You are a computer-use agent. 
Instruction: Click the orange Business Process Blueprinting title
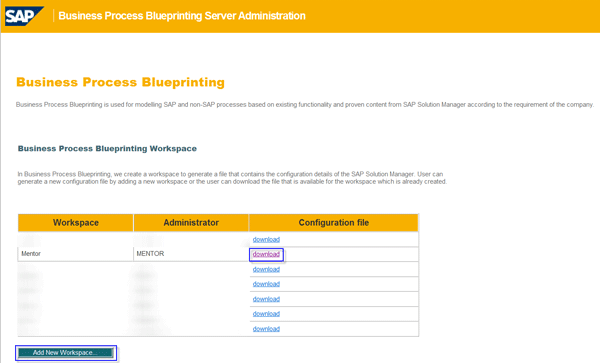point(121,82)
